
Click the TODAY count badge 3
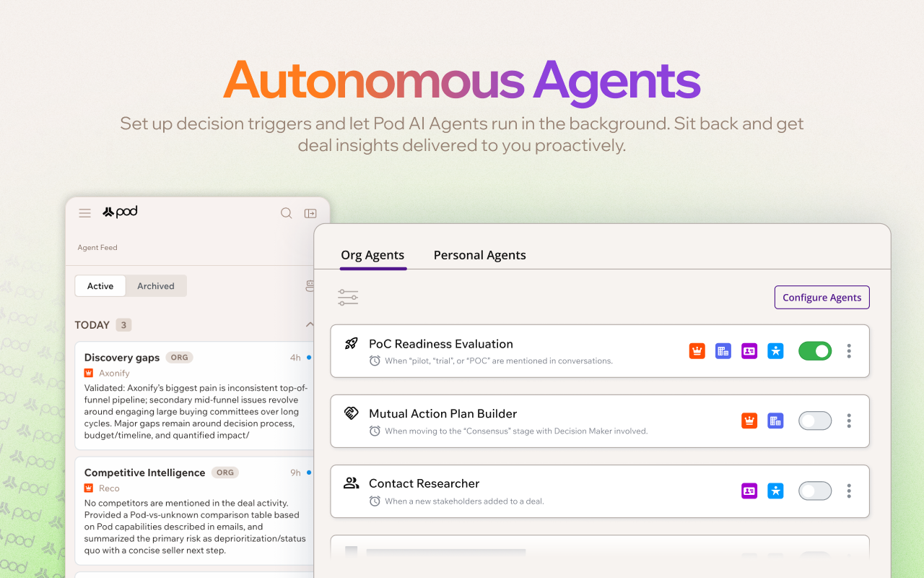tap(123, 325)
